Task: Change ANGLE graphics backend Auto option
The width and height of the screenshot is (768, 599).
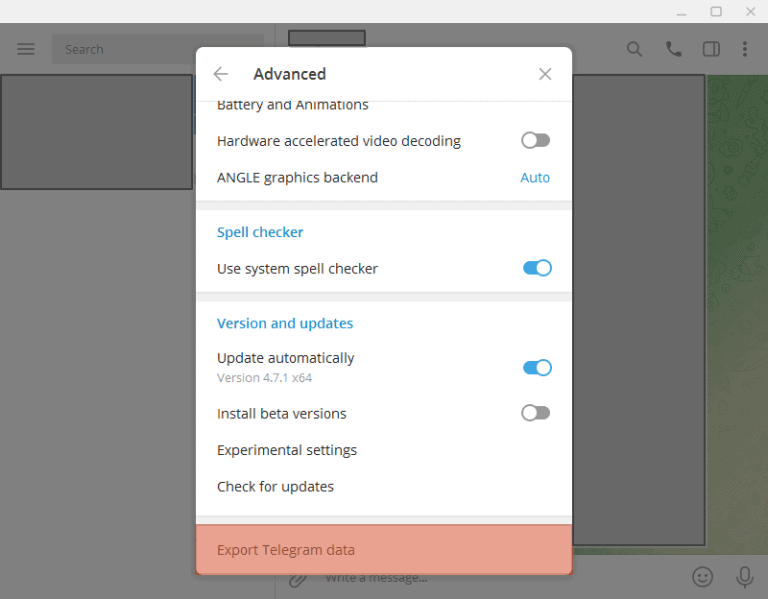Action: tap(535, 178)
